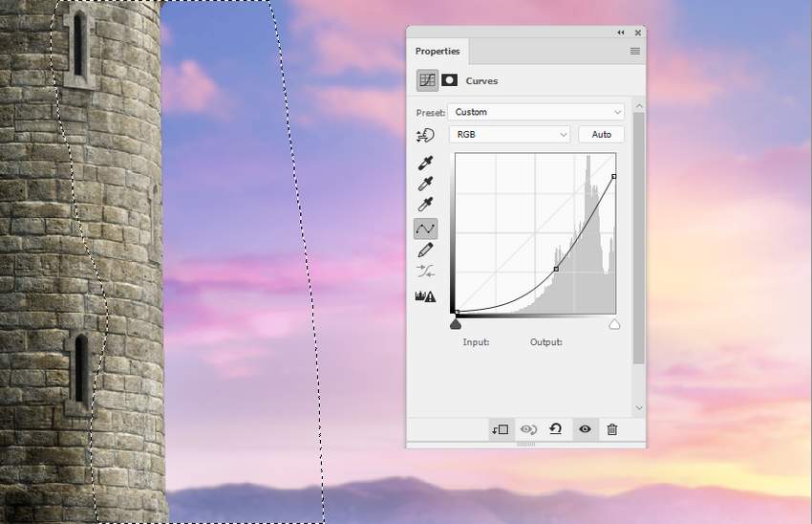The image size is (812, 524).
Task: Click the panel scrollbar up arrow
Action: (x=639, y=106)
